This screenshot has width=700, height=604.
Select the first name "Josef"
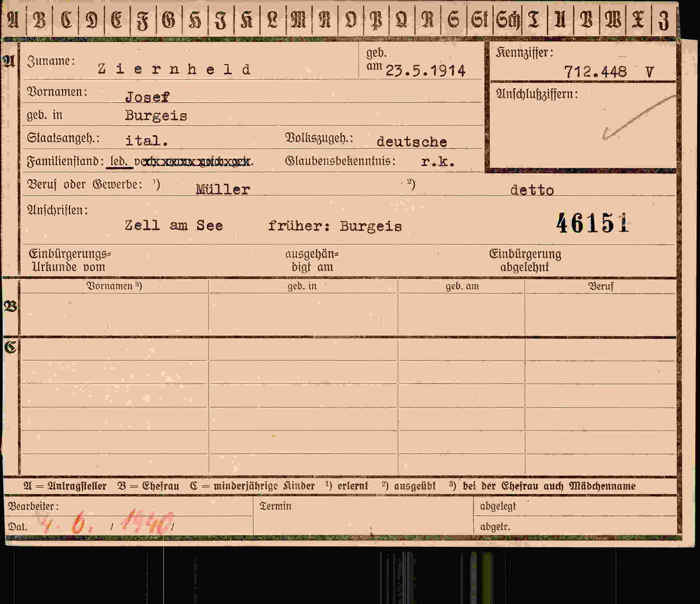(x=147, y=97)
